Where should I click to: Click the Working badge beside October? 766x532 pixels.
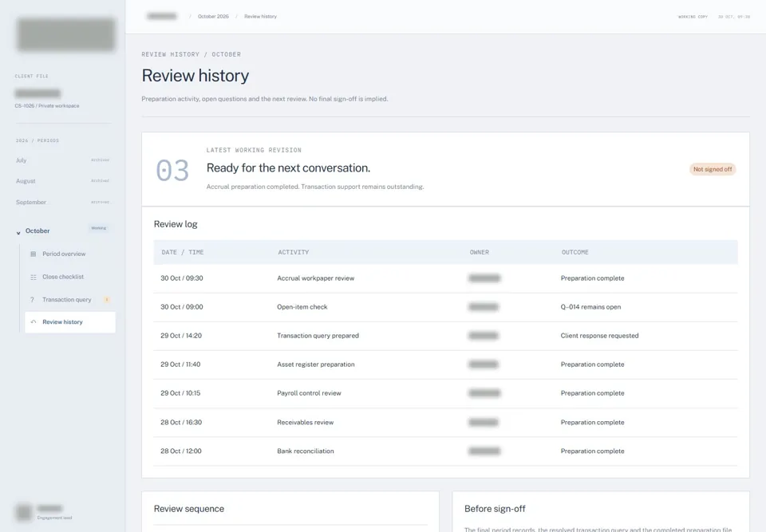pyautogui.click(x=99, y=228)
